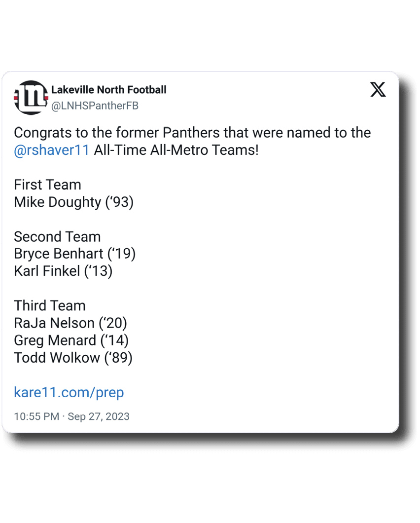The height and width of the screenshot is (523, 420).
Task: Follow the @rshaver11 mention link
Action: pyautogui.click(x=52, y=150)
